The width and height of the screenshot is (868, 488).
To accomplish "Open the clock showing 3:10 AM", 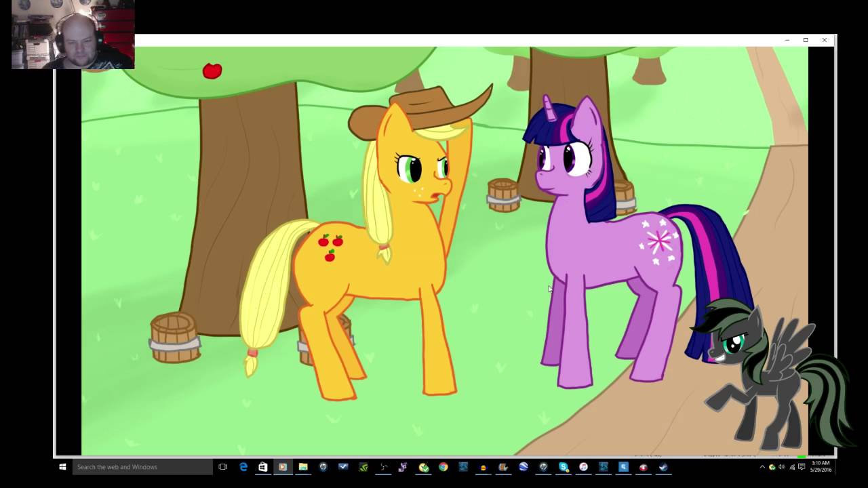I will pyautogui.click(x=821, y=466).
